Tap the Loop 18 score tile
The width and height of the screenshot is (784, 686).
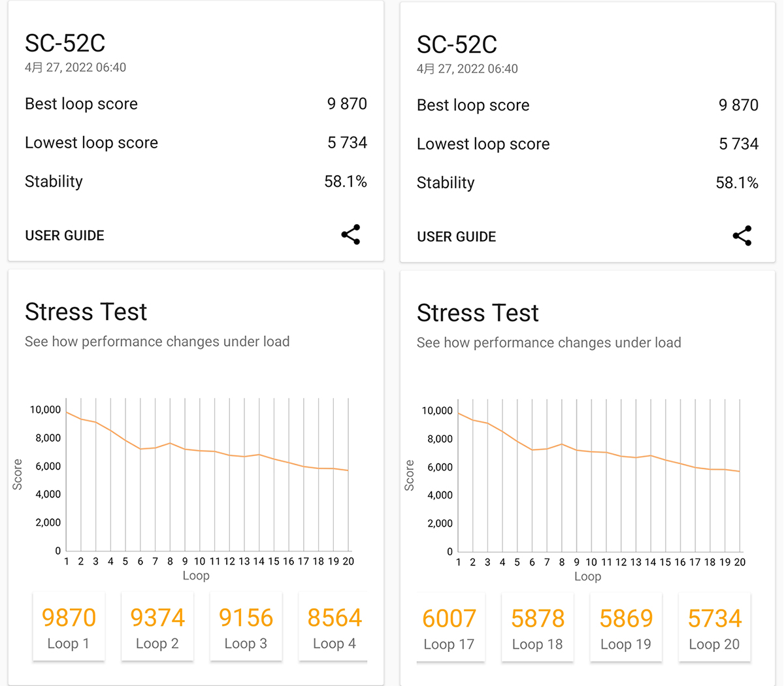pyautogui.click(x=538, y=628)
